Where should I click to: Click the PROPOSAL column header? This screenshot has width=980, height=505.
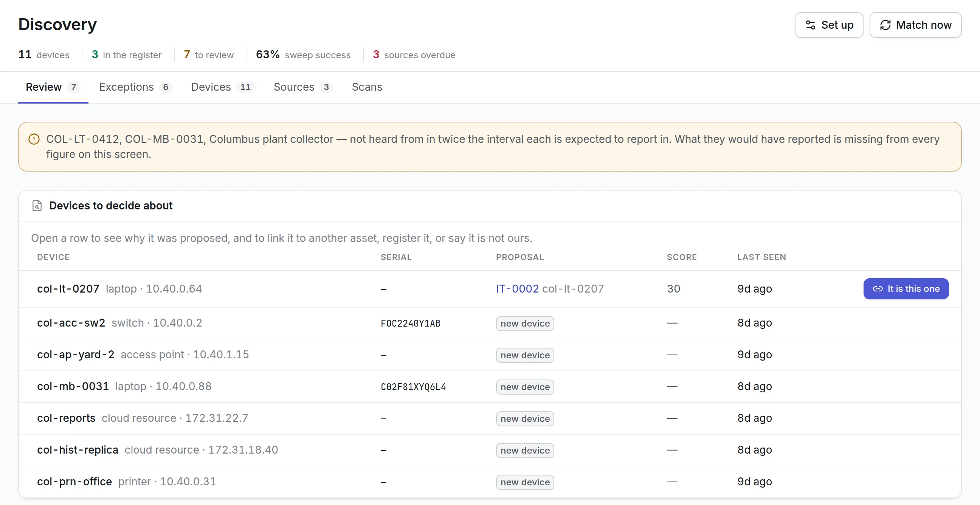pos(519,257)
